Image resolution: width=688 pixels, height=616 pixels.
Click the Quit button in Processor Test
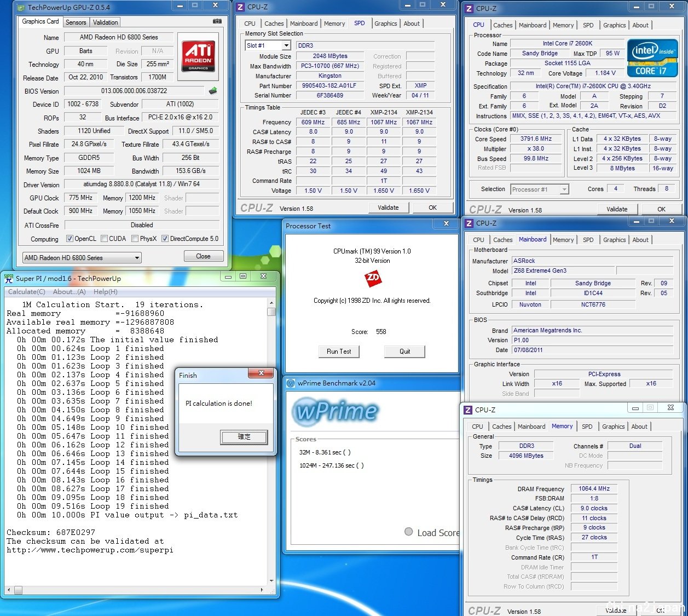pos(405,352)
